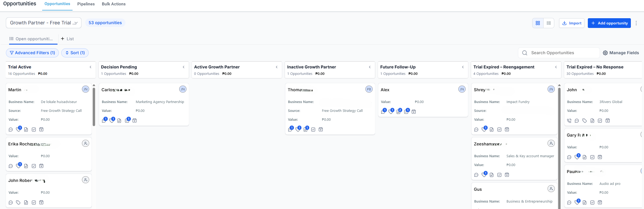Add a new List view tab
Screen dimensions: 644x209
tap(67, 39)
